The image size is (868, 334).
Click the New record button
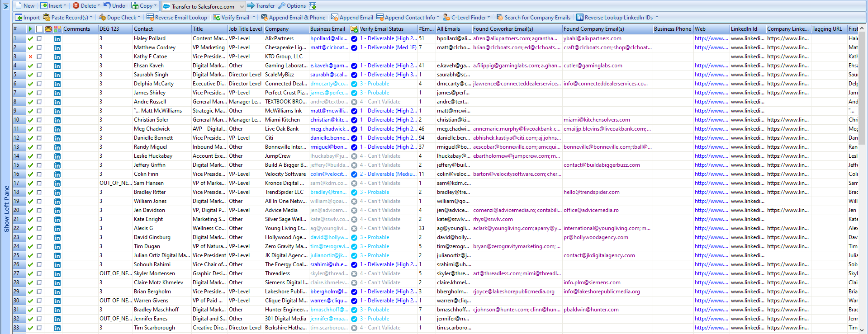coord(24,6)
